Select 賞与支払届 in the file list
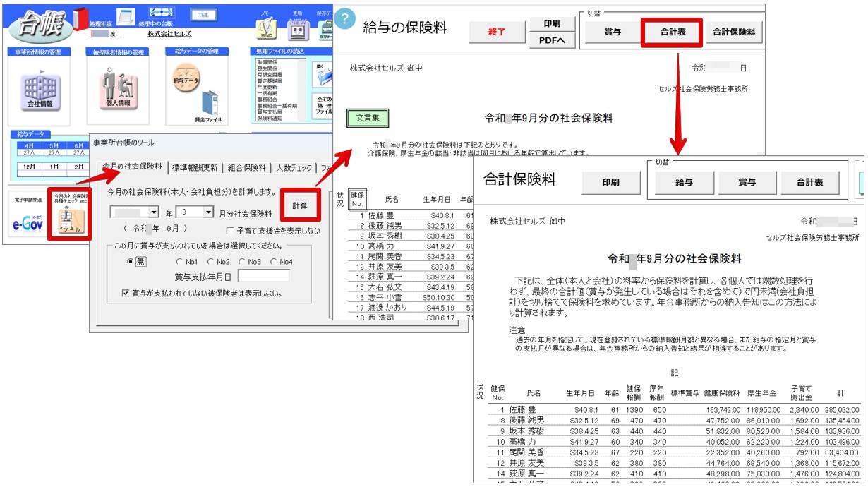Viewport: 868px width, 487px height. [x=270, y=112]
